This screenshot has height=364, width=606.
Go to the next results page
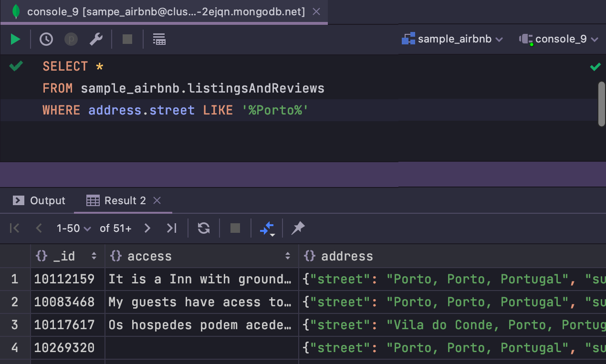[x=147, y=229]
